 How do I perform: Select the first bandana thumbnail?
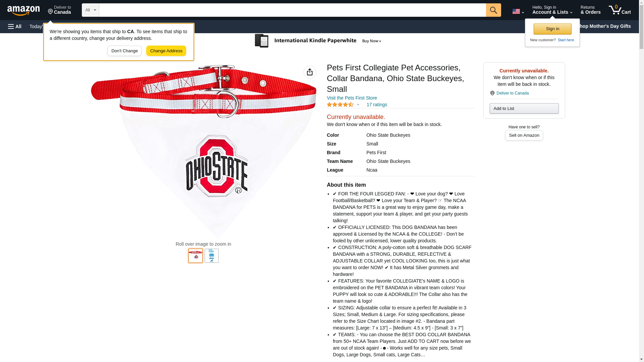[x=196, y=256]
